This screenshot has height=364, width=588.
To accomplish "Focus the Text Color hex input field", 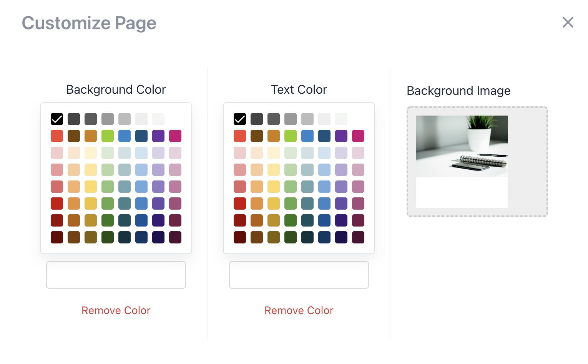I will point(299,275).
